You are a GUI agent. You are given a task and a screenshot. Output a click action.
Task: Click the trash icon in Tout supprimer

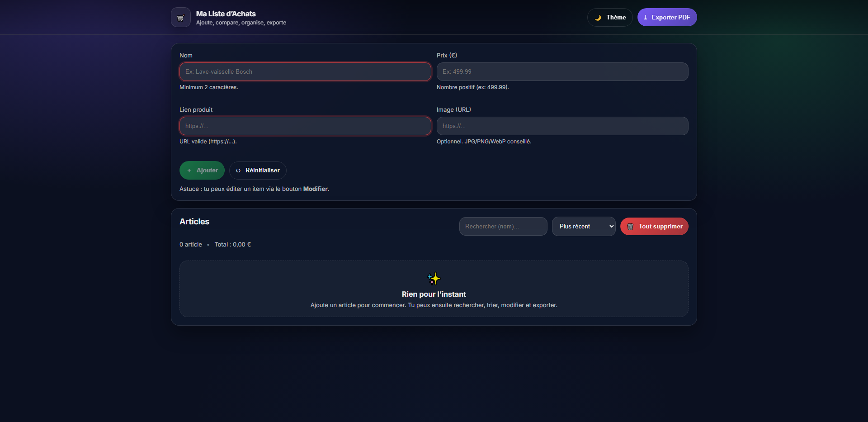(630, 226)
